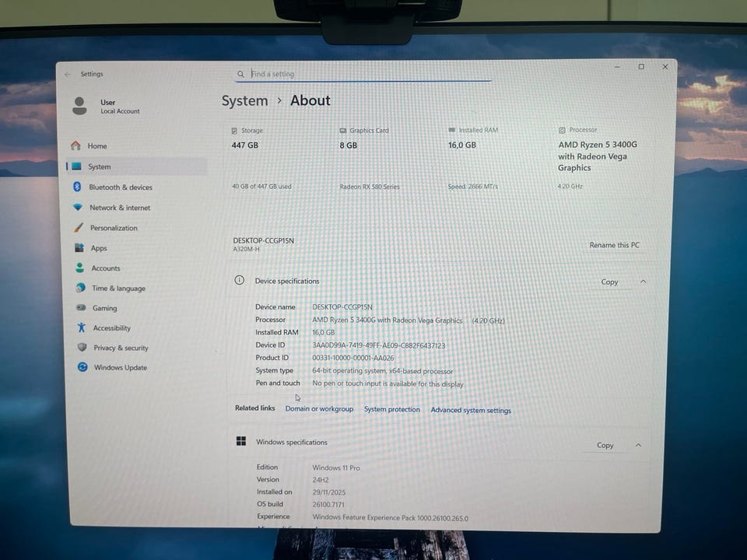The height and width of the screenshot is (560, 747).
Task: Click the Bluetooth icon
Action: pyautogui.click(x=77, y=187)
